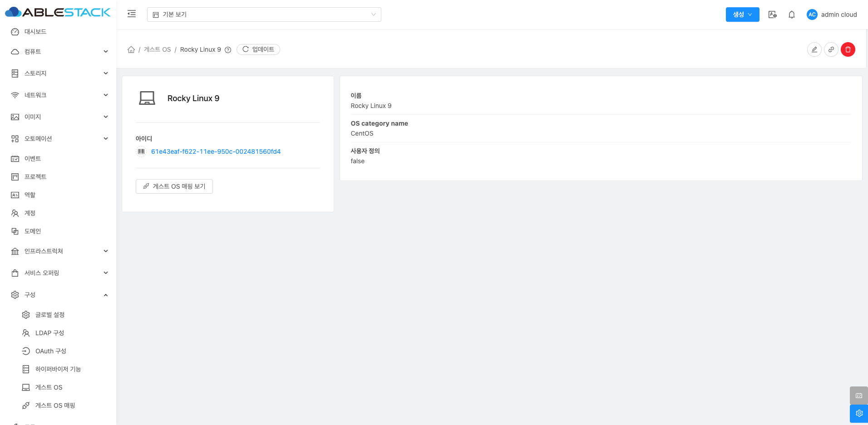The height and width of the screenshot is (425, 868).
Task: Click the gray calendar floating button
Action: tap(859, 396)
